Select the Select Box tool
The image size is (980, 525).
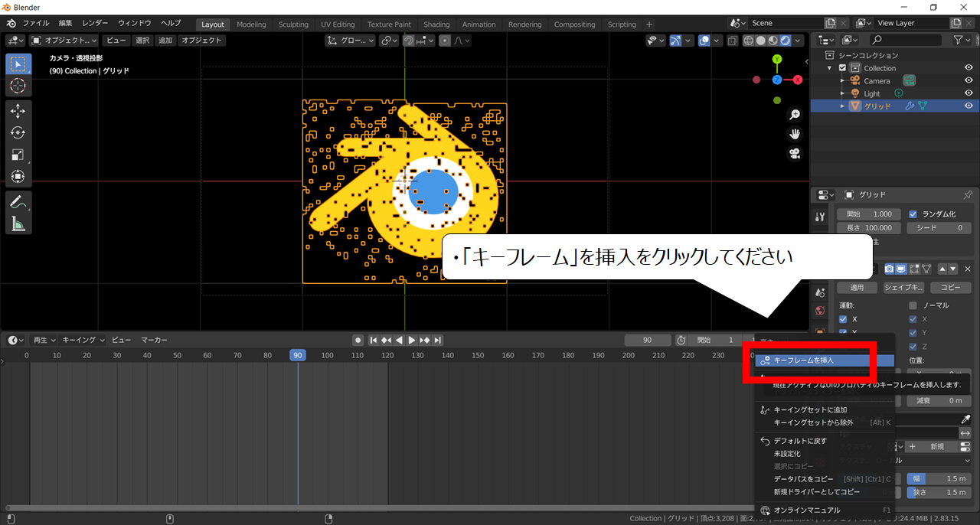click(18, 64)
